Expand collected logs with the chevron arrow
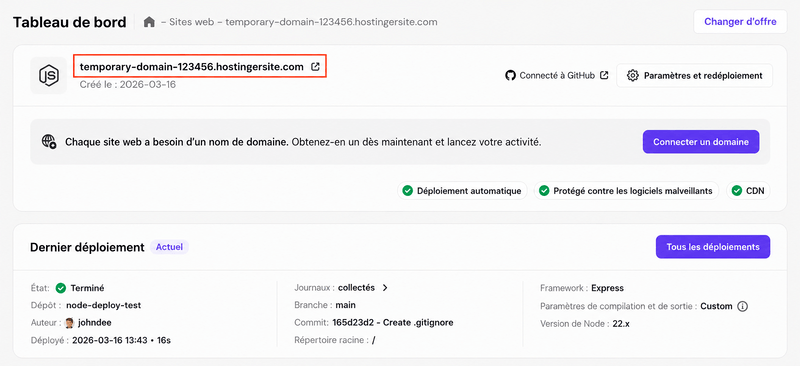The height and width of the screenshot is (366, 800). (x=385, y=288)
